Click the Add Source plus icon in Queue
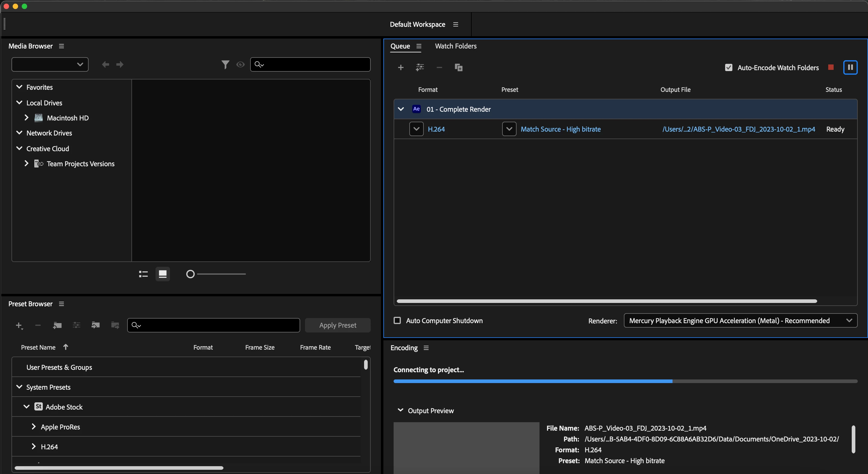This screenshot has width=868, height=474. coord(401,68)
